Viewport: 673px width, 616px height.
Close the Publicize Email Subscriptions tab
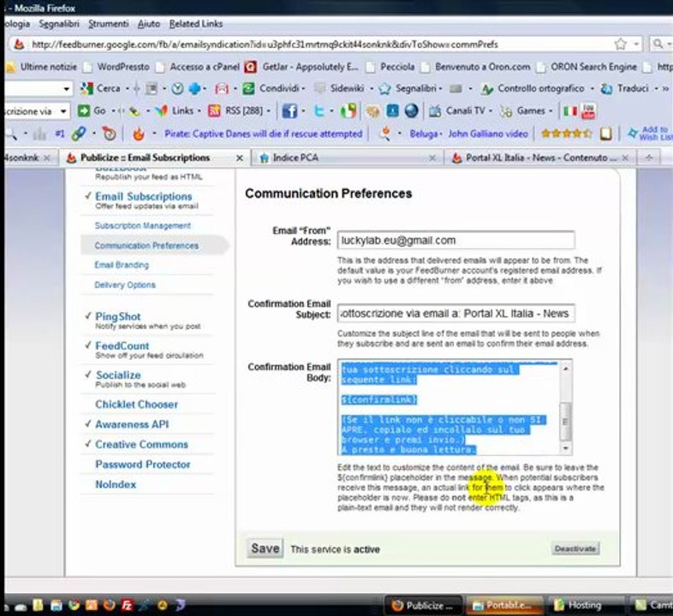pyautogui.click(x=240, y=158)
